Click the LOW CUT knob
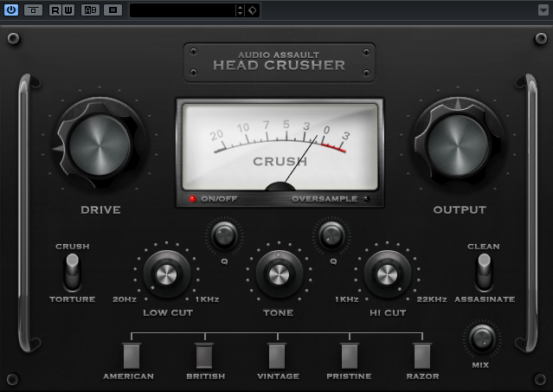The height and width of the screenshot is (392, 553). [166, 274]
